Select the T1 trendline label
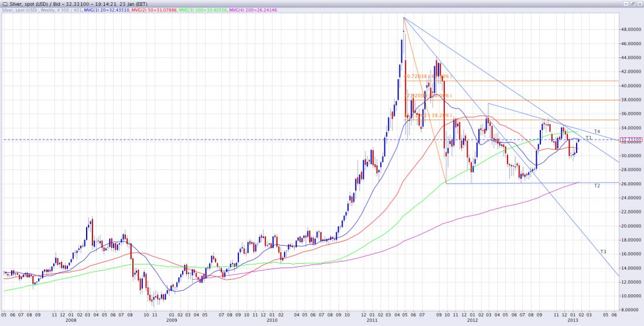Viewport: 644px width, 326px height. (x=589, y=137)
